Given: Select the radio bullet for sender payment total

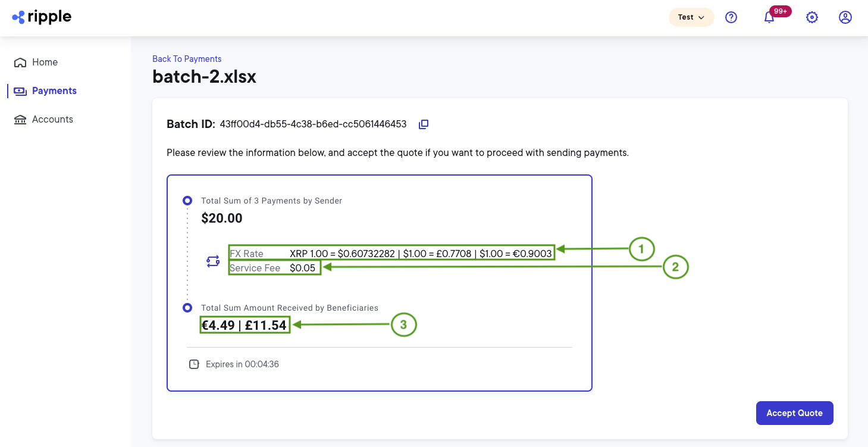Looking at the screenshot, I should pyautogui.click(x=187, y=201).
